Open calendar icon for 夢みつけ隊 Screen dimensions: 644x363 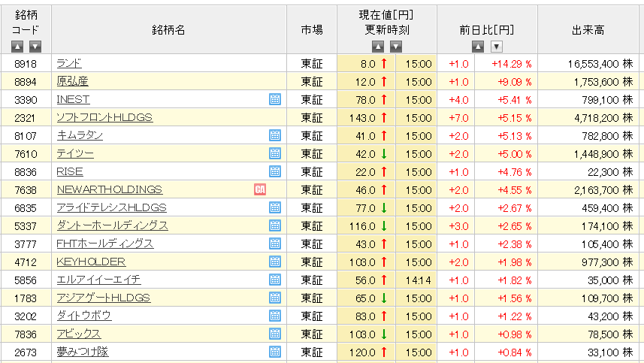275,352
